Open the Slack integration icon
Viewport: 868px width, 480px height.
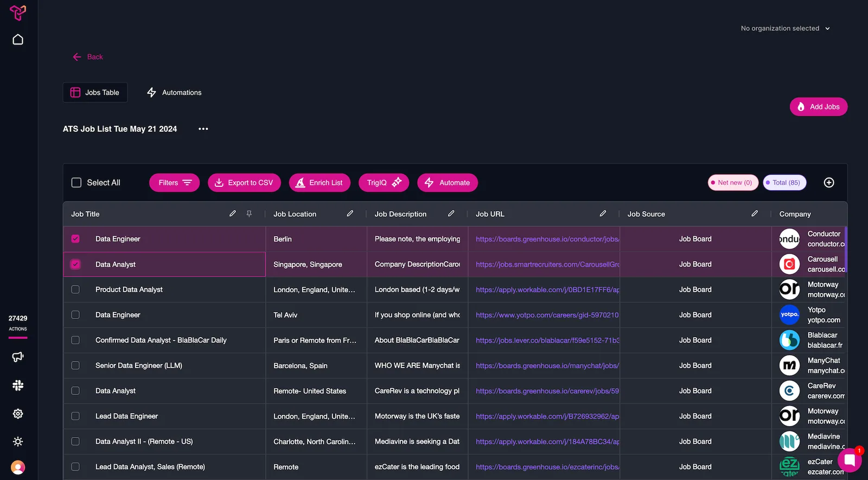click(18, 386)
